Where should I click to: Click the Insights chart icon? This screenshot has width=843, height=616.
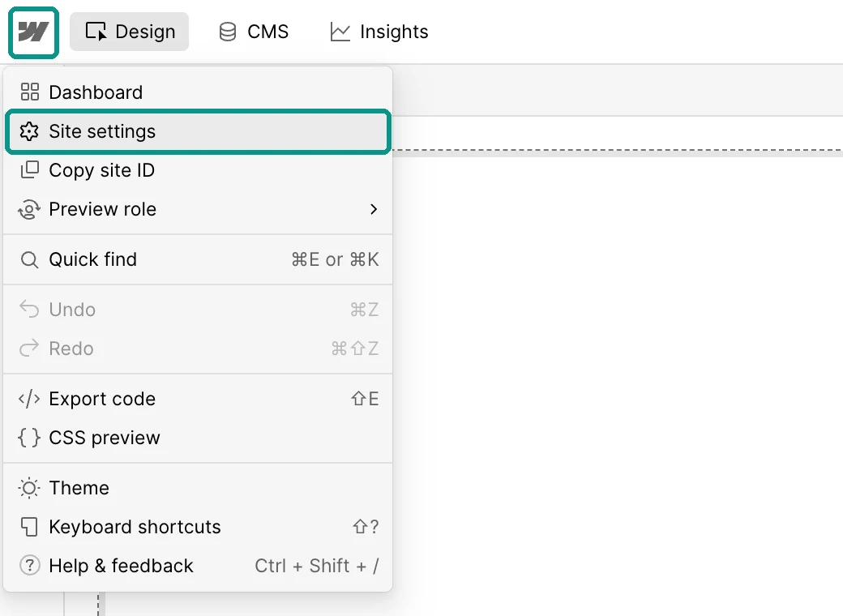click(x=340, y=32)
